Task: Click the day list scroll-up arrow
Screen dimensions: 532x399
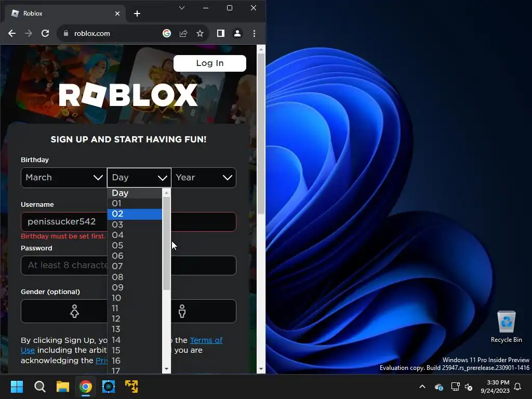Action: [x=166, y=193]
